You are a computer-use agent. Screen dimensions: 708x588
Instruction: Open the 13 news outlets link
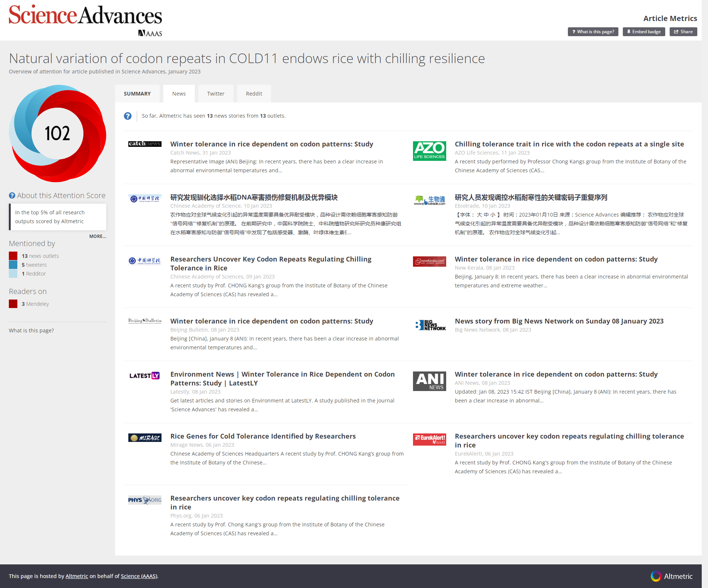click(x=40, y=256)
